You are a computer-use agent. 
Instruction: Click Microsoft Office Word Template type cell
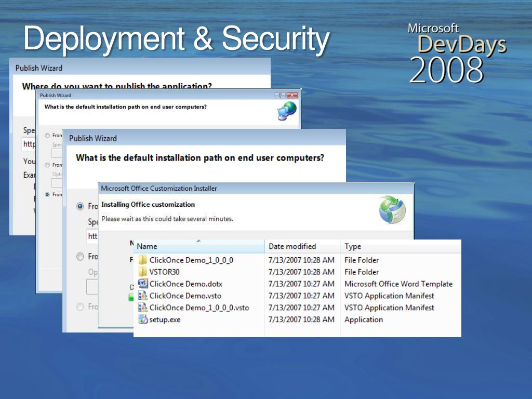[398, 284]
